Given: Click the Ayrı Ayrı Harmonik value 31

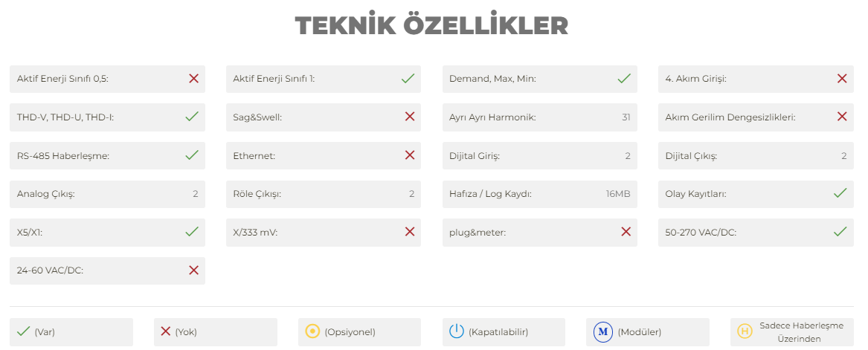Looking at the screenshot, I should 626,117.
